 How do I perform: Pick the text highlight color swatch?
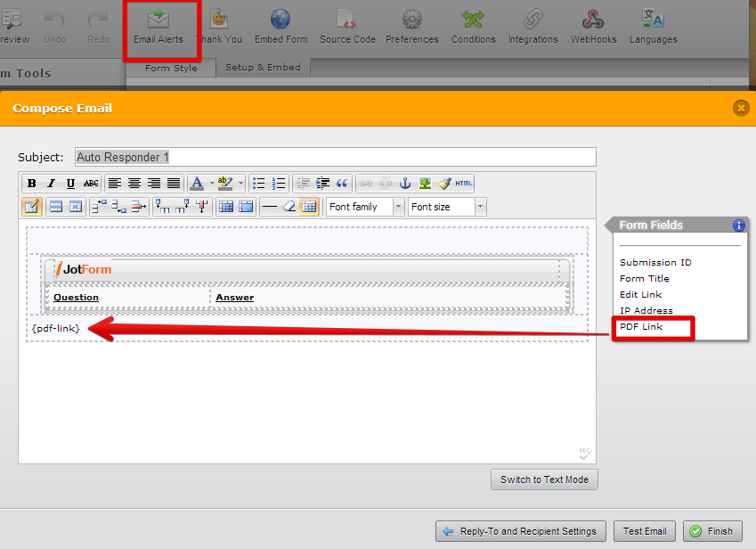click(x=224, y=184)
